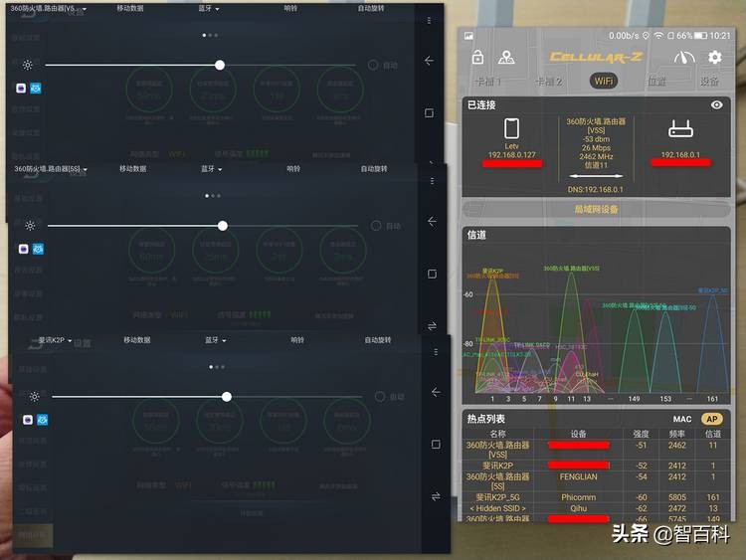Tap back arrow in 斐讯K2P panel
The image size is (746, 560).
coord(436,392)
